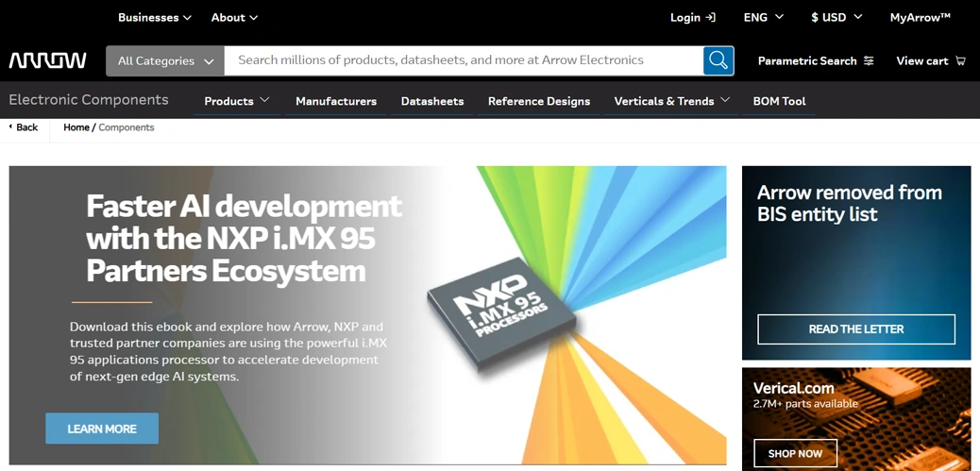Open the Reference Designs menu item
The image size is (980, 471).
(x=539, y=101)
